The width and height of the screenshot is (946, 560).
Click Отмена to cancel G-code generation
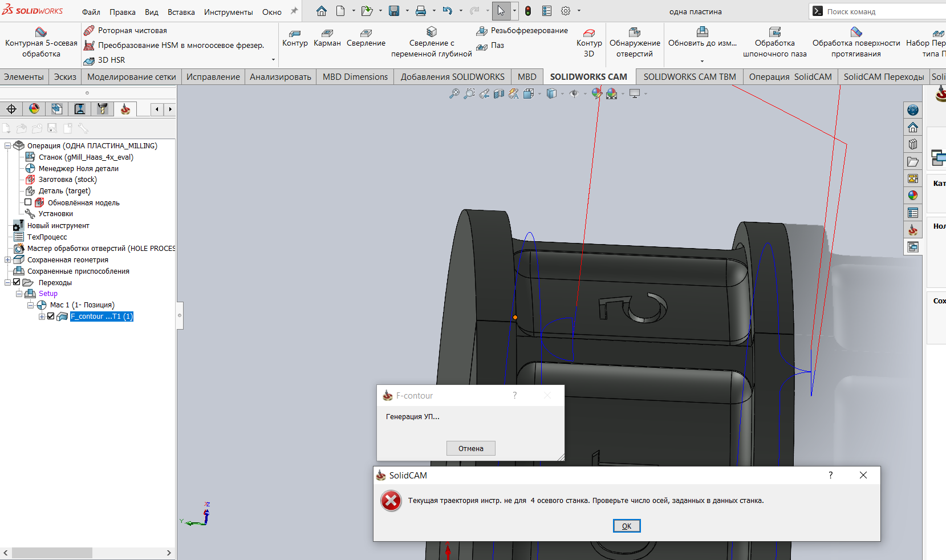coord(470,448)
